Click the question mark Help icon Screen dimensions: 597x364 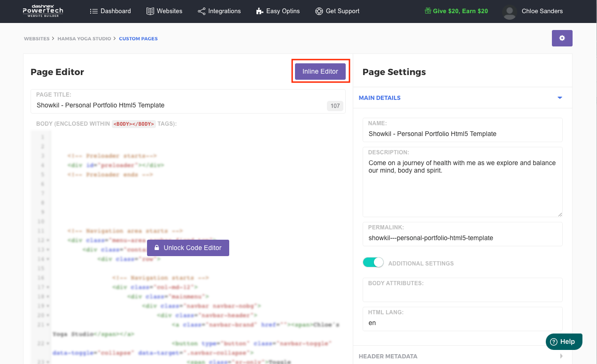(x=554, y=341)
